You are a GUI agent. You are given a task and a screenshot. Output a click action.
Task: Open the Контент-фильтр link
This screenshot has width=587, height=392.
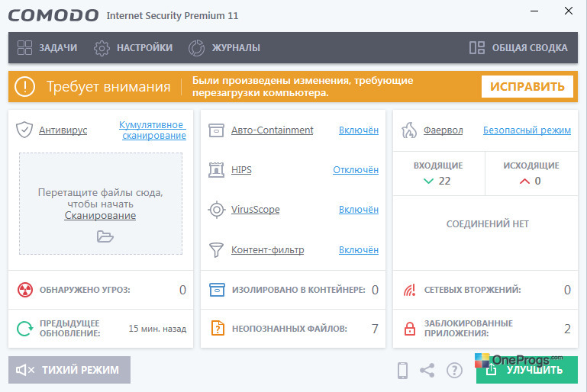pos(267,250)
